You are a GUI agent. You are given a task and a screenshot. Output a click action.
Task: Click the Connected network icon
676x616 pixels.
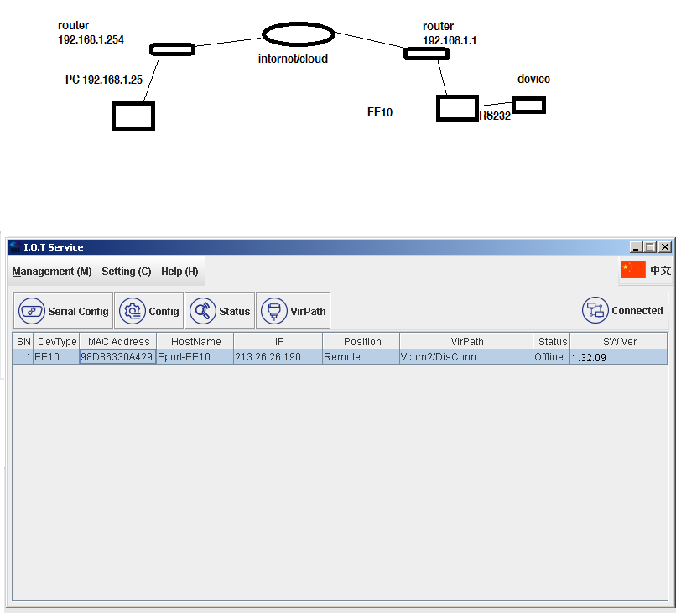(x=595, y=310)
